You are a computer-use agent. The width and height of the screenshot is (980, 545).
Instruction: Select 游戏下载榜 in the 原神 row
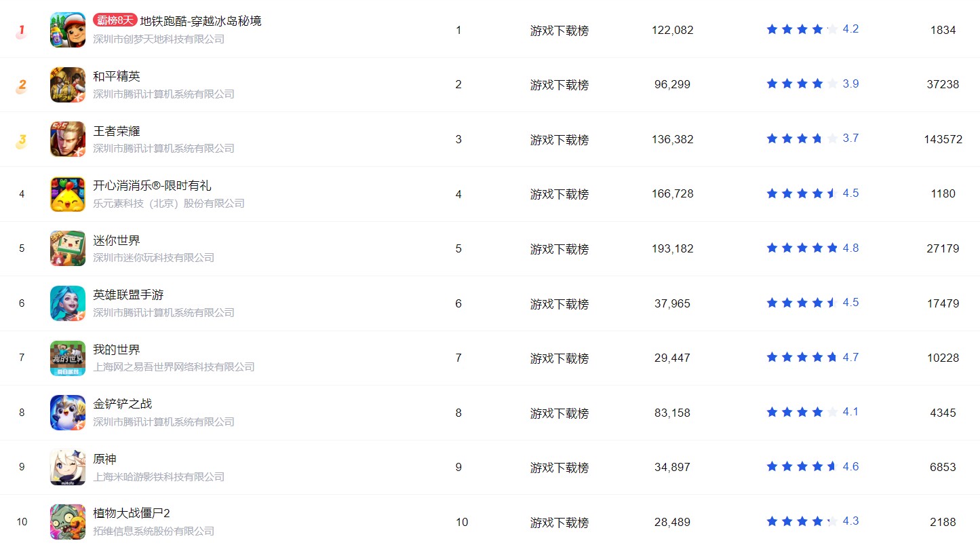click(x=560, y=468)
